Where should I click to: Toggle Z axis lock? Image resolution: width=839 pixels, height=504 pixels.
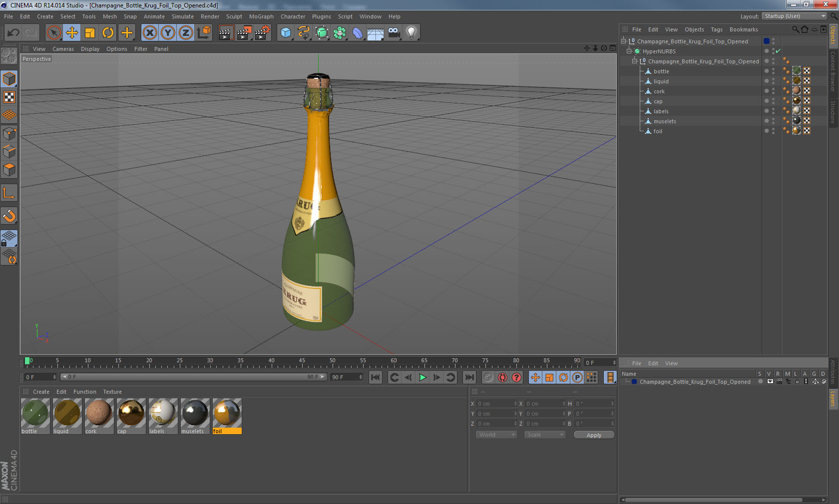point(186,33)
